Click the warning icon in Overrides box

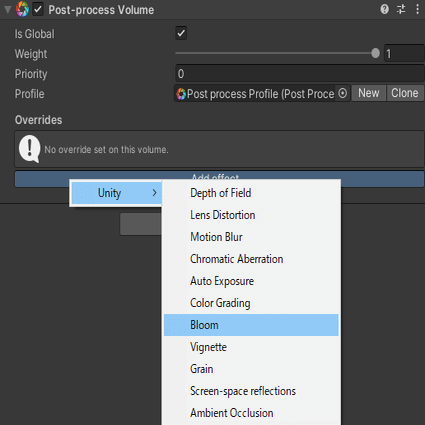click(x=30, y=149)
